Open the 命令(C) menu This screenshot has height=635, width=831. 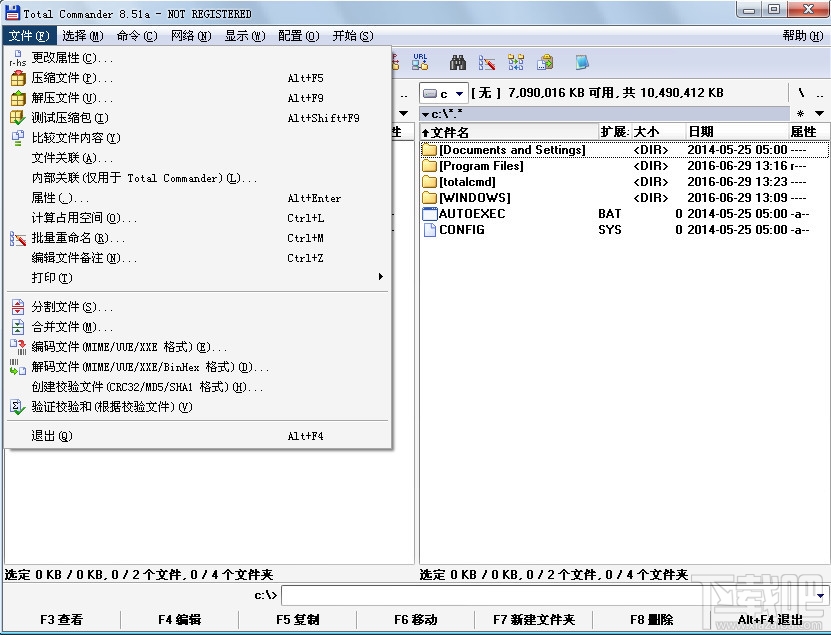137,36
